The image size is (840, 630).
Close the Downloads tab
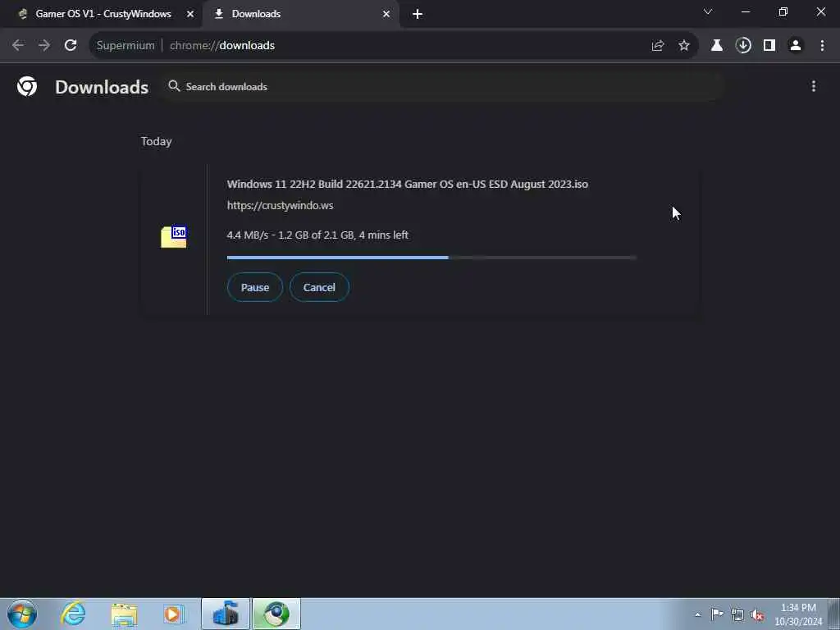(x=386, y=14)
